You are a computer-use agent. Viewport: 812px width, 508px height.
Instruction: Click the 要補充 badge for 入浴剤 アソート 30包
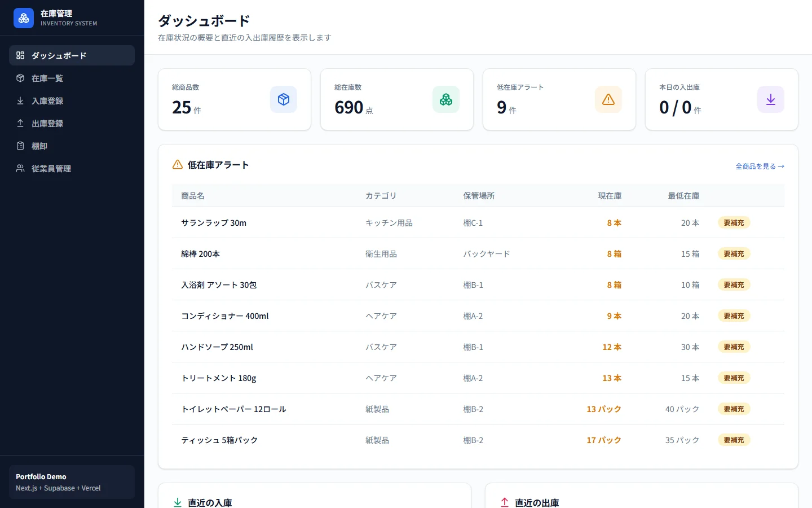(734, 284)
